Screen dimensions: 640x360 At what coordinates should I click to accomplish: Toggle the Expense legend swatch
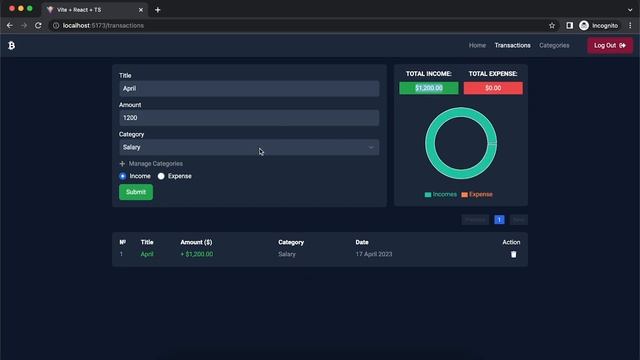coord(464,195)
